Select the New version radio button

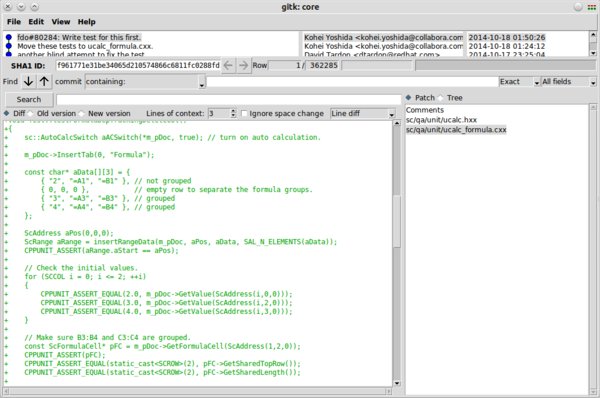(82, 113)
